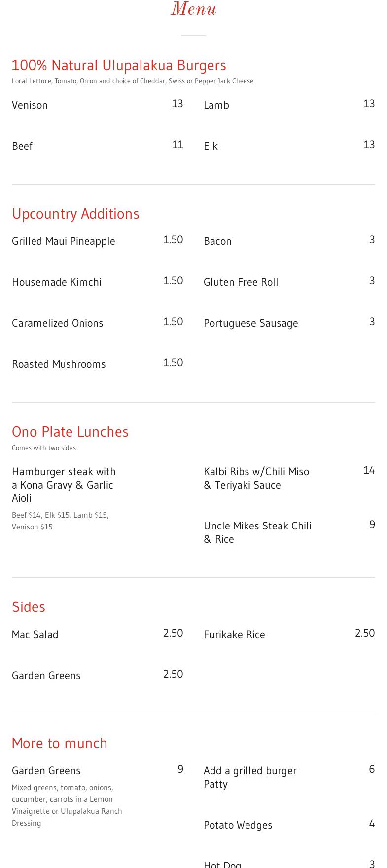This screenshot has width=387, height=868.
Task: Select the Roasted Mushrooms addition
Action: click(x=59, y=364)
